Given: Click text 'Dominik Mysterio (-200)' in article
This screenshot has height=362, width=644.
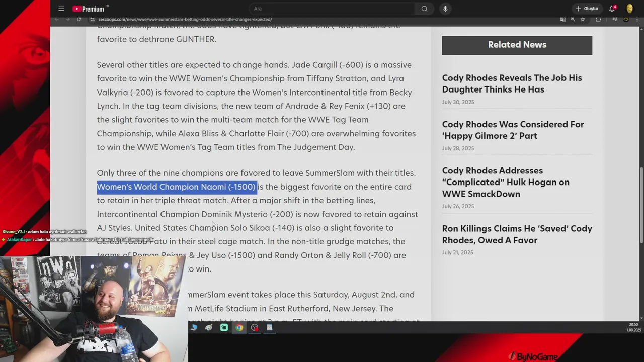Looking at the screenshot, I should tap(247, 214).
